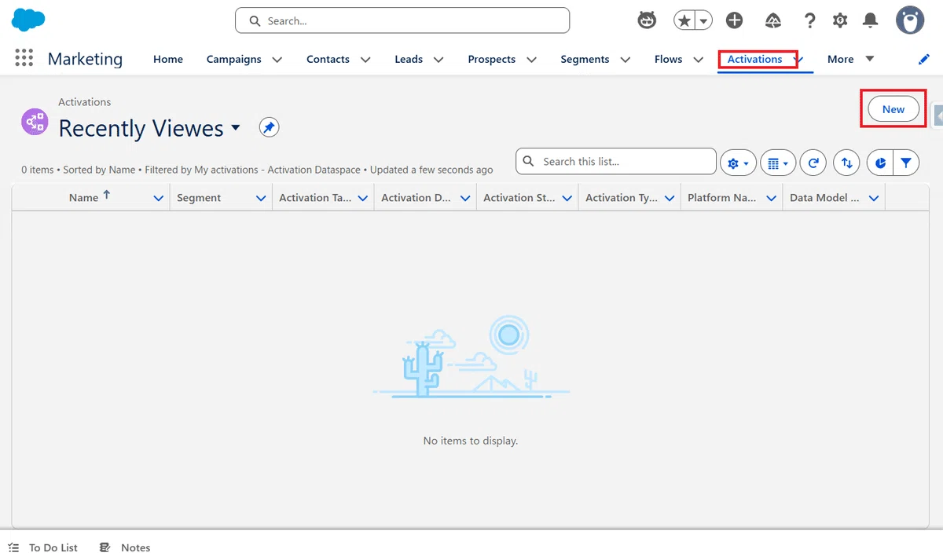943x560 pixels.
Task: Open the Setup gear icon
Action: pos(840,21)
